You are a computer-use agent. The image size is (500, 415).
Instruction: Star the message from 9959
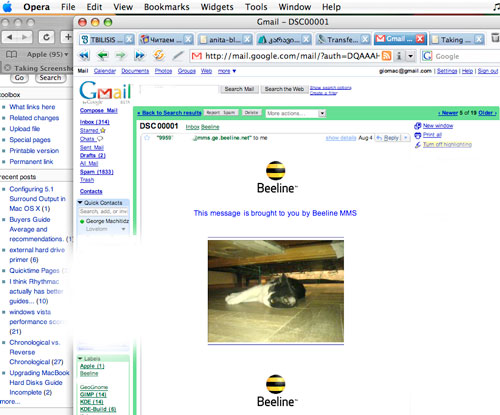(x=147, y=138)
